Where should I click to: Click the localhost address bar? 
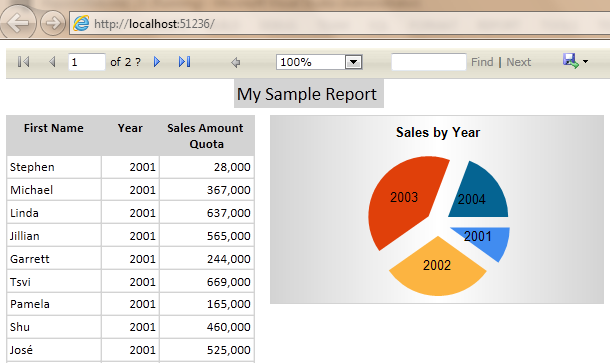[339, 23]
